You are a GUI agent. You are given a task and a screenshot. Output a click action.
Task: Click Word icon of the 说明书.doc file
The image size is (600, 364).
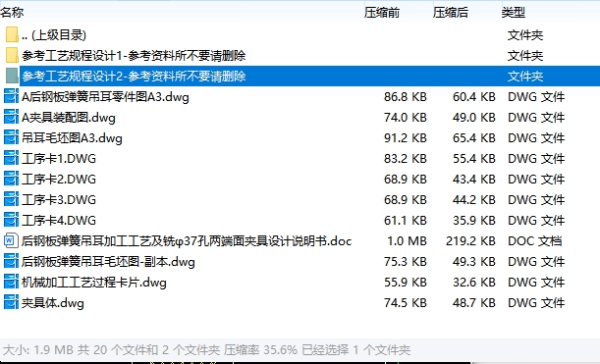(x=11, y=241)
